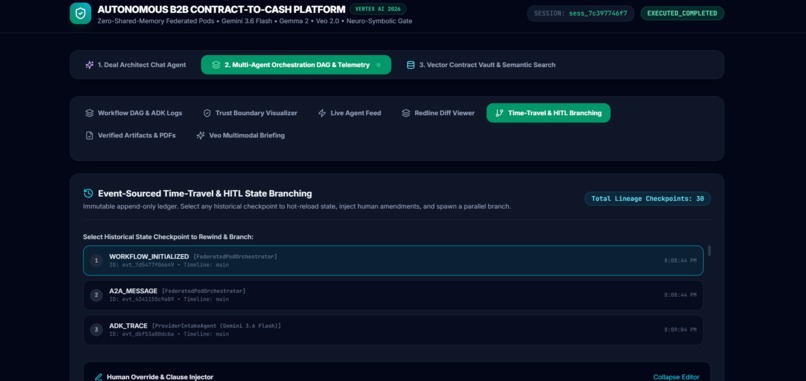
Task: Click the lightning icon beside Live Agent Feed
Action: tap(322, 113)
